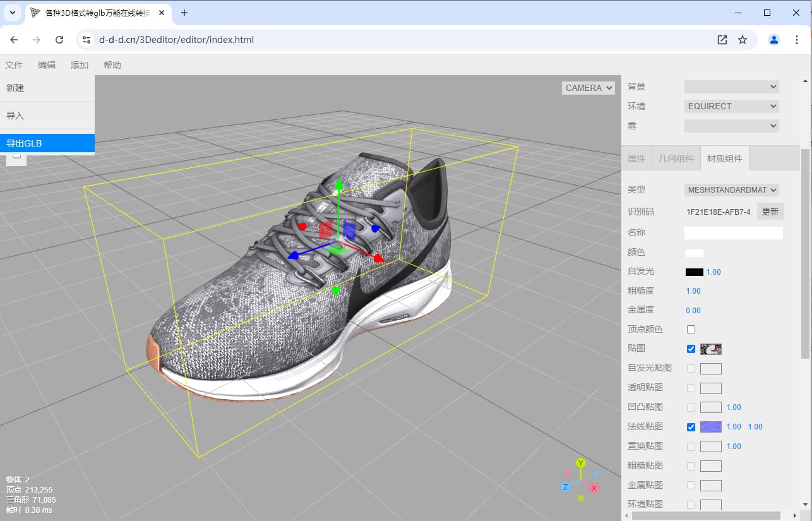Image resolution: width=812 pixels, height=521 pixels.
Task: Open the browser profile avatar
Action: click(773, 40)
